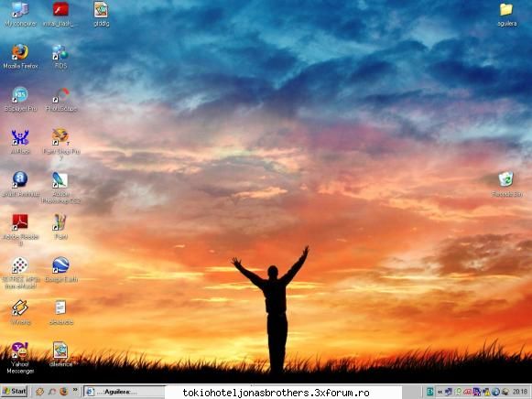
Task: Select the image file icon beside Flash installer
Action: tap(101, 15)
